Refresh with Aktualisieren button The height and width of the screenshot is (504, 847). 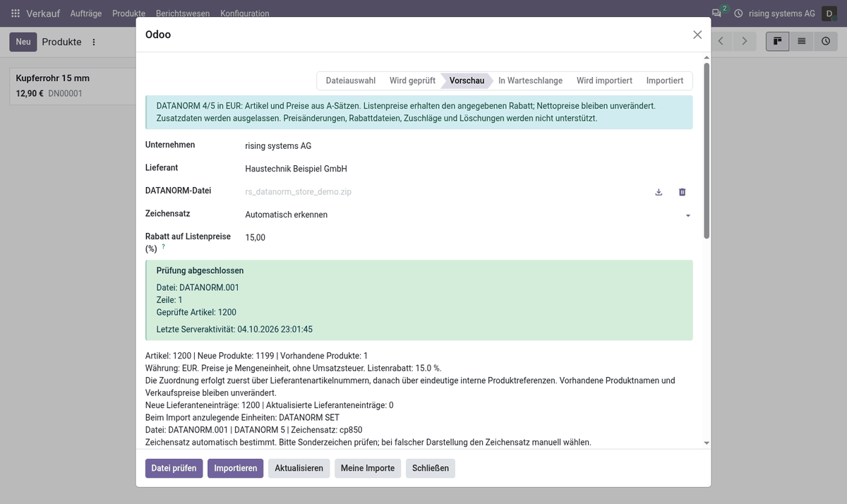point(299,468)
